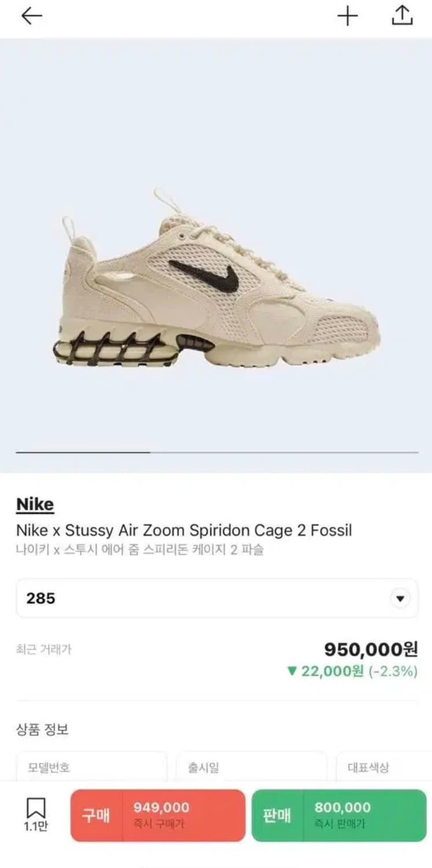
Task: Open the share icon at top right
Action: 402,16
